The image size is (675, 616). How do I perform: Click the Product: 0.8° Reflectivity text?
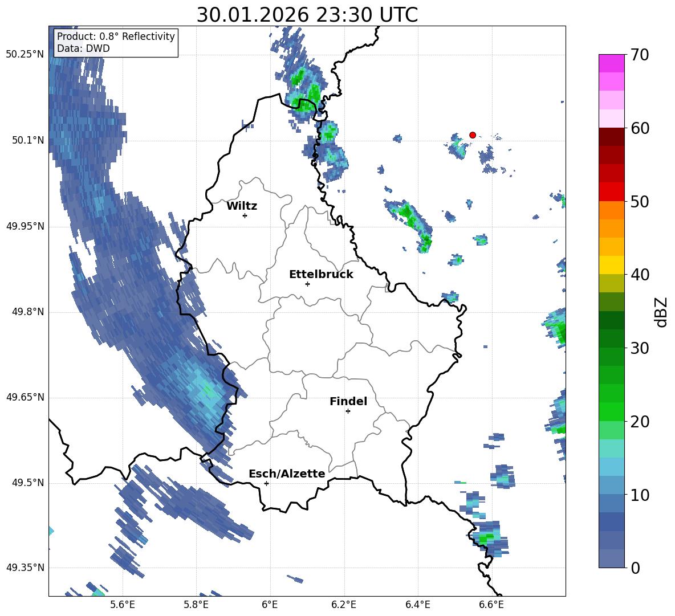116,36
